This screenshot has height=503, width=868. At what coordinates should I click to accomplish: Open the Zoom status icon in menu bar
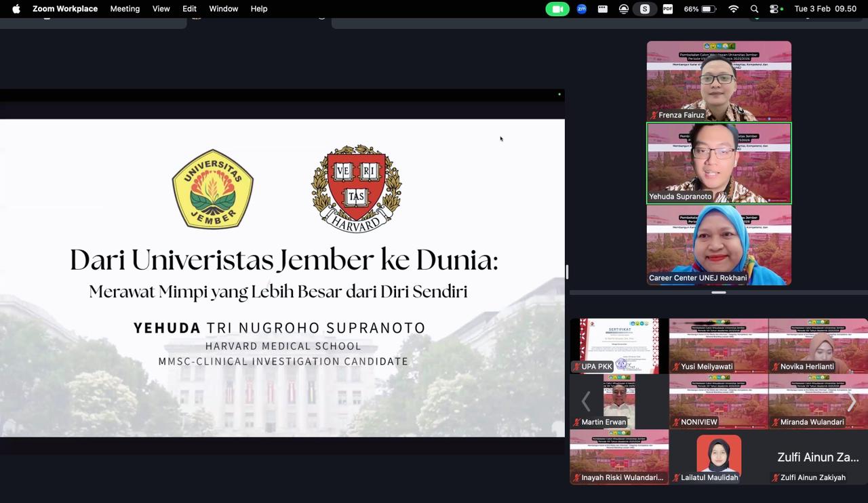[x=581, y=9]
